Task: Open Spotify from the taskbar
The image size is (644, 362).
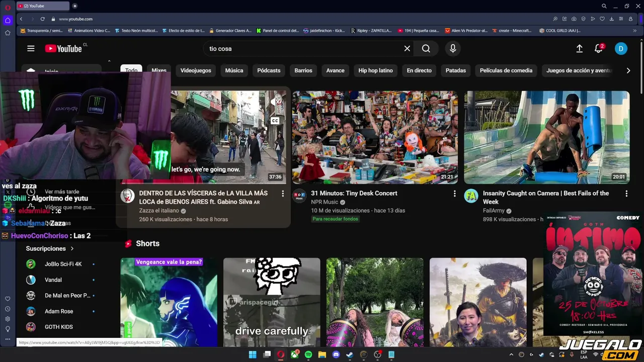Action: coord(308,354)
